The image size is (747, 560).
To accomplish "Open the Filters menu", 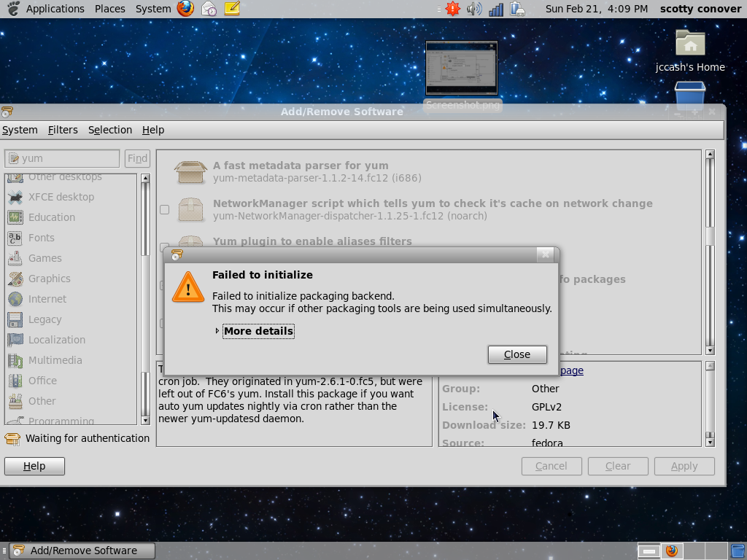I will point(63,130).
